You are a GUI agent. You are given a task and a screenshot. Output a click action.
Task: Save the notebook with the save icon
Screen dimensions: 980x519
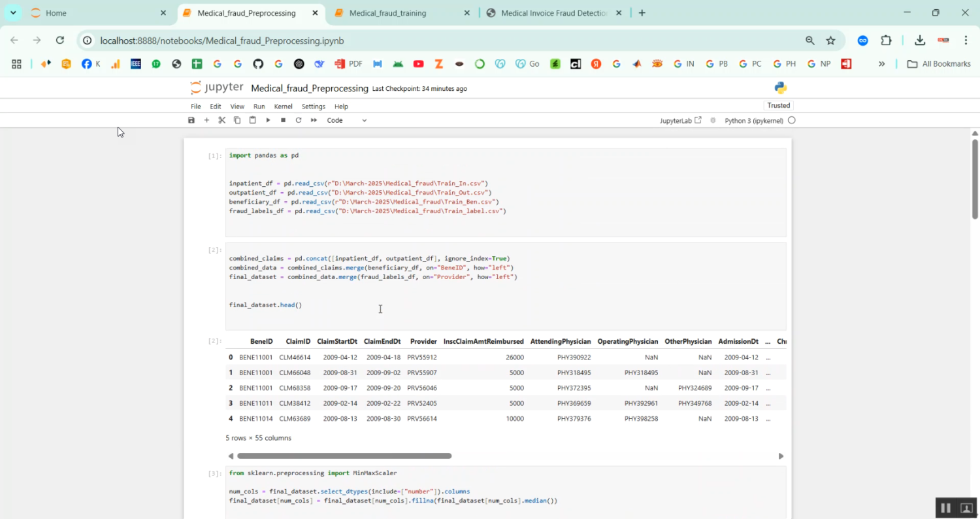[x=191, y=120]
